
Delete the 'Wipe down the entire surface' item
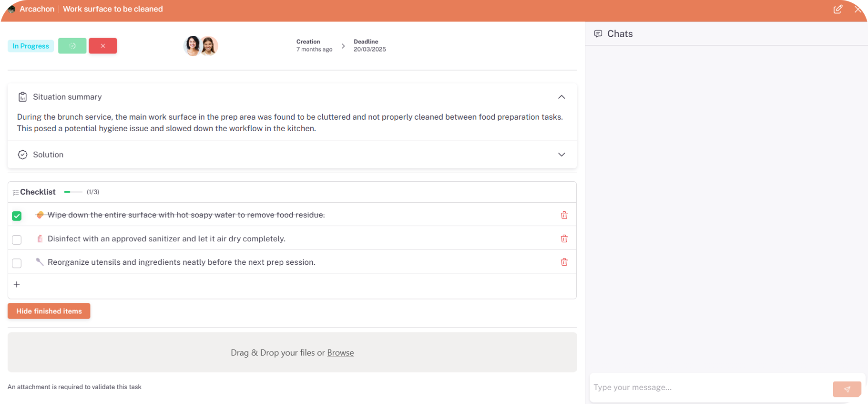tap(564, 215)
